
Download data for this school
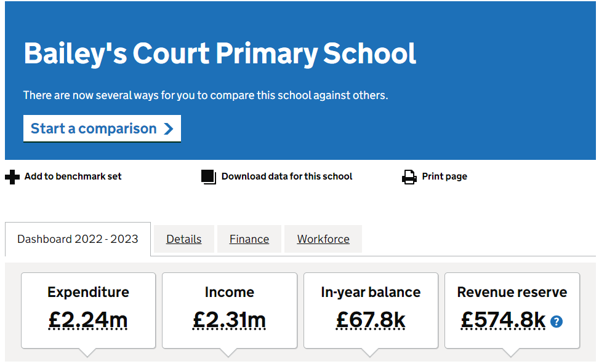point(286,176)
